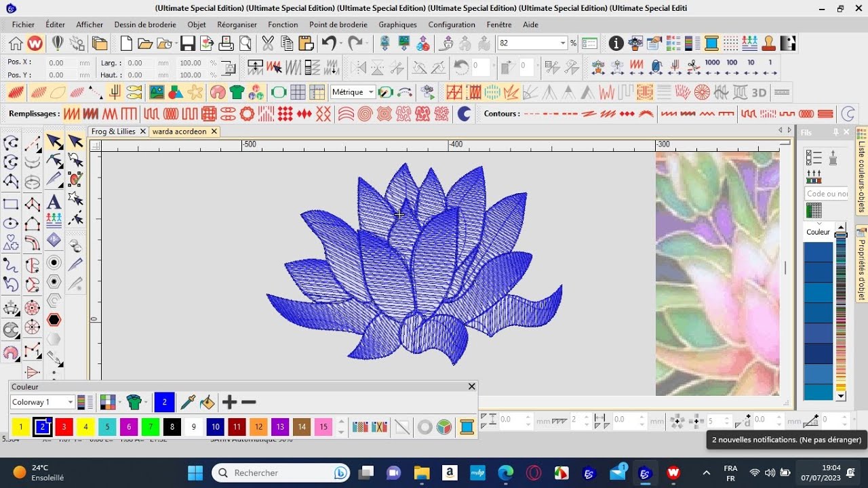Show the grid display icon

(298, 92)
